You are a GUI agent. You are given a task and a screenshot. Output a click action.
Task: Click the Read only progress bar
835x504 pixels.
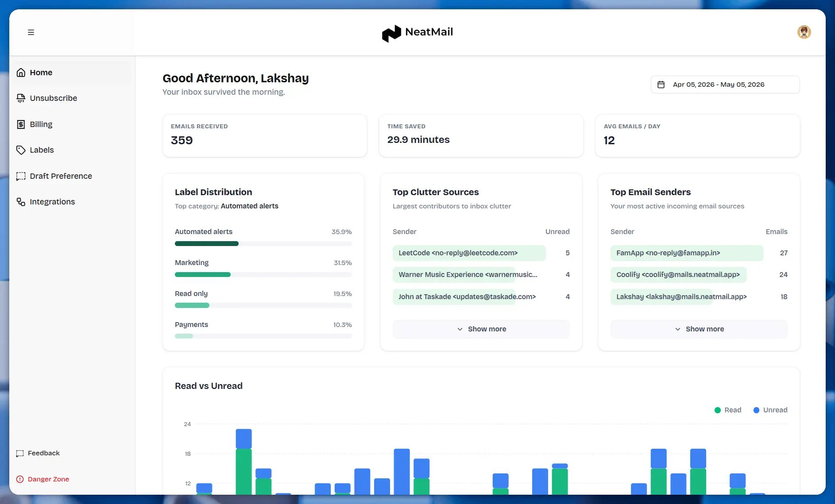pos(263,305)
